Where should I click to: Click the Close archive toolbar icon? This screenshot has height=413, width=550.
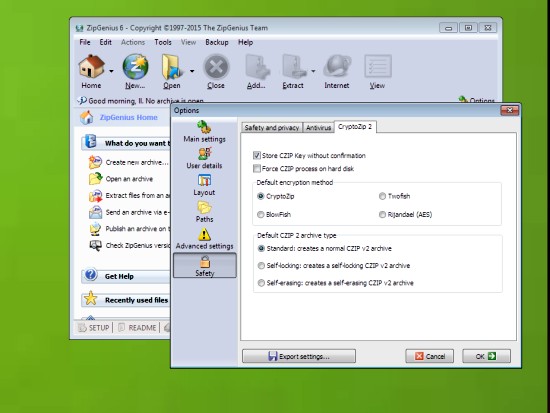click(216, 67)
